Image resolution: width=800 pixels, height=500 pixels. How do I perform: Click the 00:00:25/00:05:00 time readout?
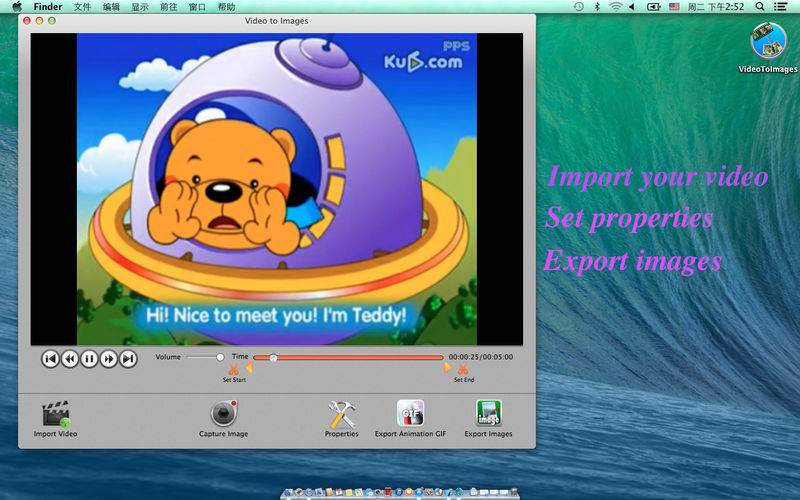coord(481,357)
